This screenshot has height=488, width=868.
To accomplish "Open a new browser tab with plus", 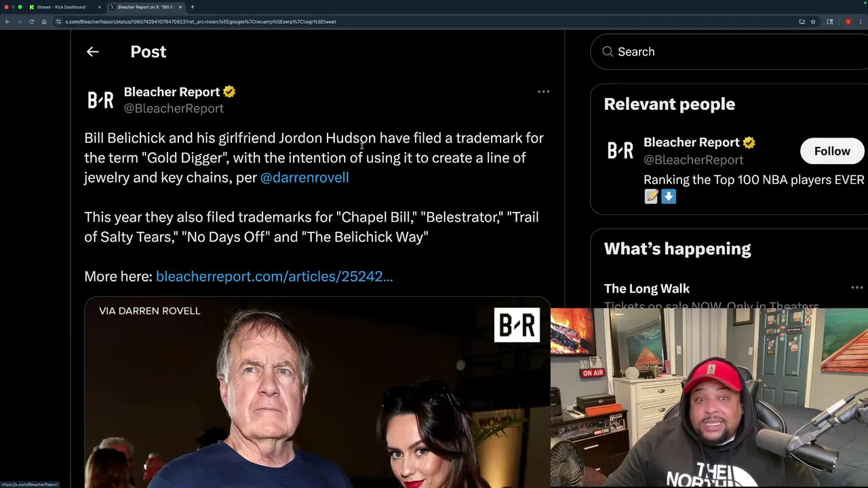I will [x=193, y=7].
